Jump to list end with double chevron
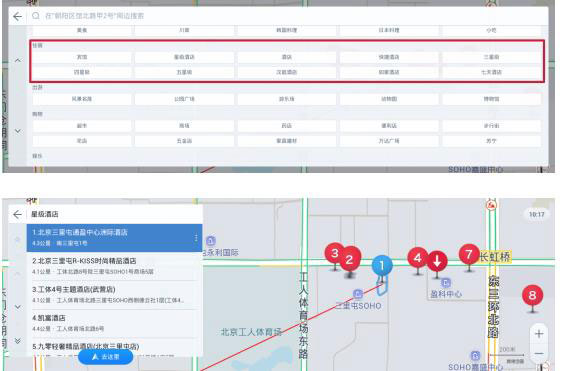The image size is (562, 371). (x=18, y=341)
